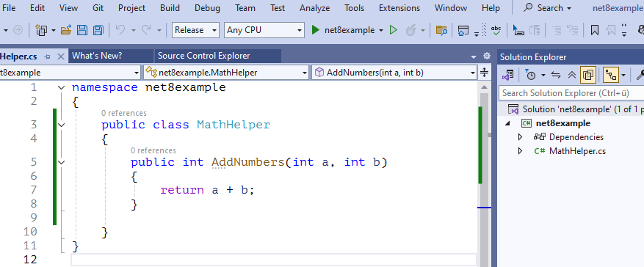Screen dimensions: 644x267
Task: Click the Open File folder icon
Action: [x=66, y=30]
